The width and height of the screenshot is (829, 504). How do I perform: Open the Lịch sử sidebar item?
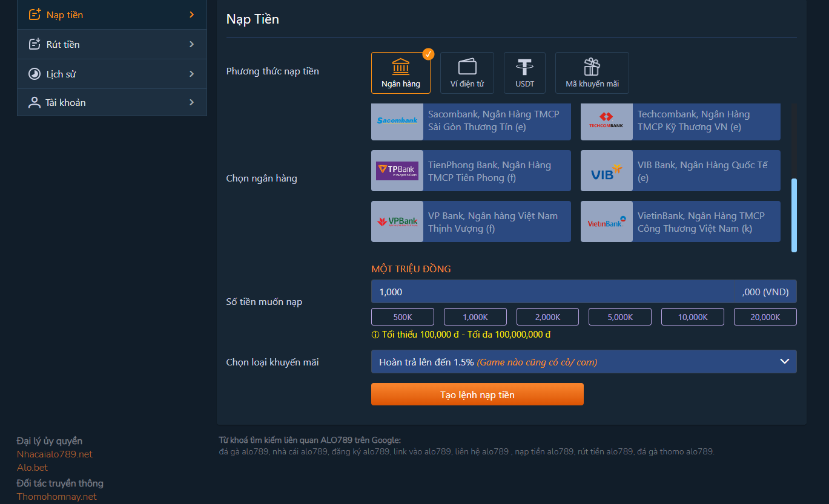(x=112, y=74)
